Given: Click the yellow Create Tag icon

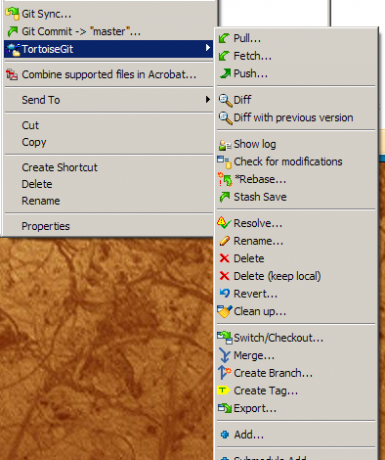Looking at the screenshot, I should coord(223,390).
